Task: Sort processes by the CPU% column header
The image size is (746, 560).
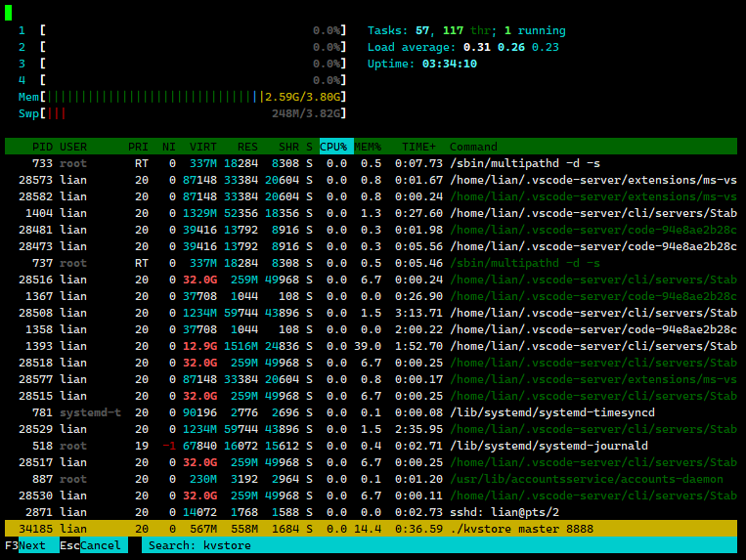Action: point(333,147)
